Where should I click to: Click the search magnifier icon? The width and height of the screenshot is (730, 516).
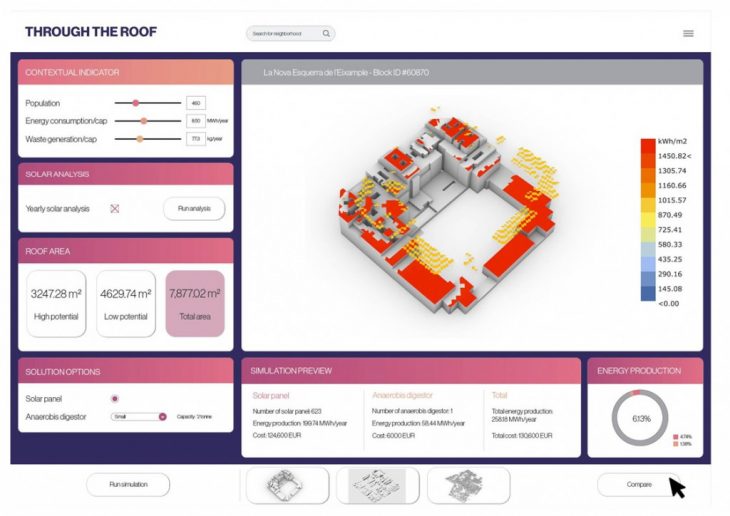tap(326, 34)
